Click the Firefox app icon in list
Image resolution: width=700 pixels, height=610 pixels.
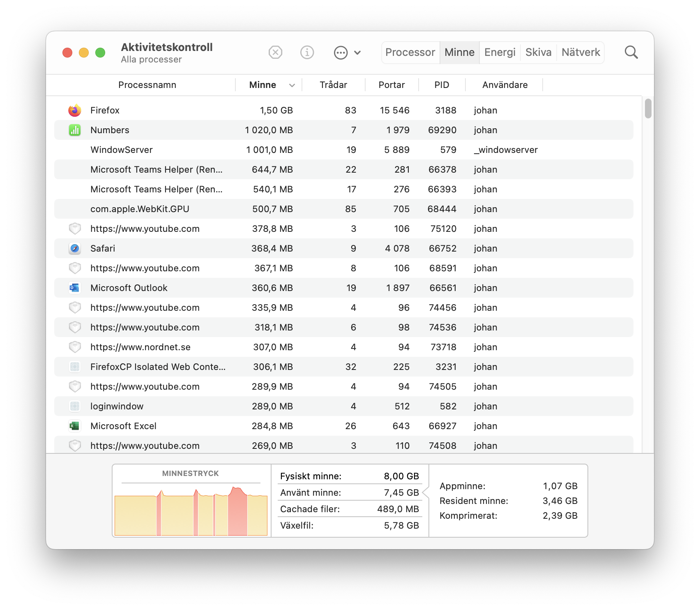75,110
